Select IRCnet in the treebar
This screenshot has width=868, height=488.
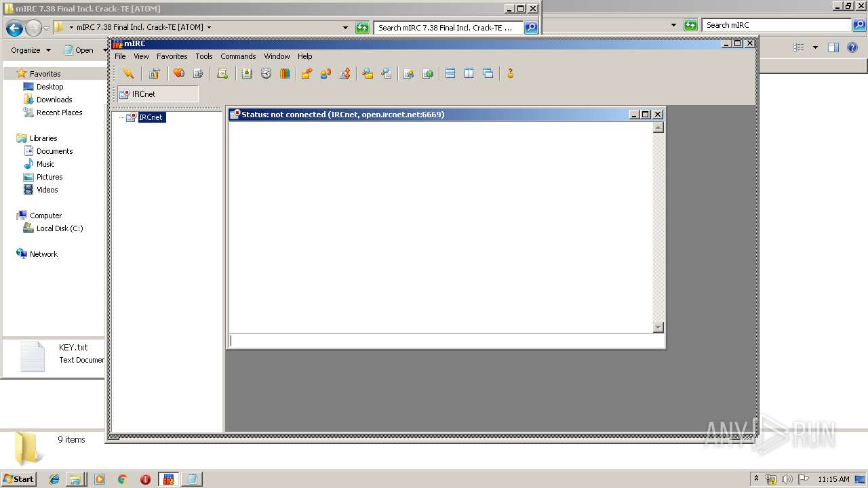click(151, 117)
